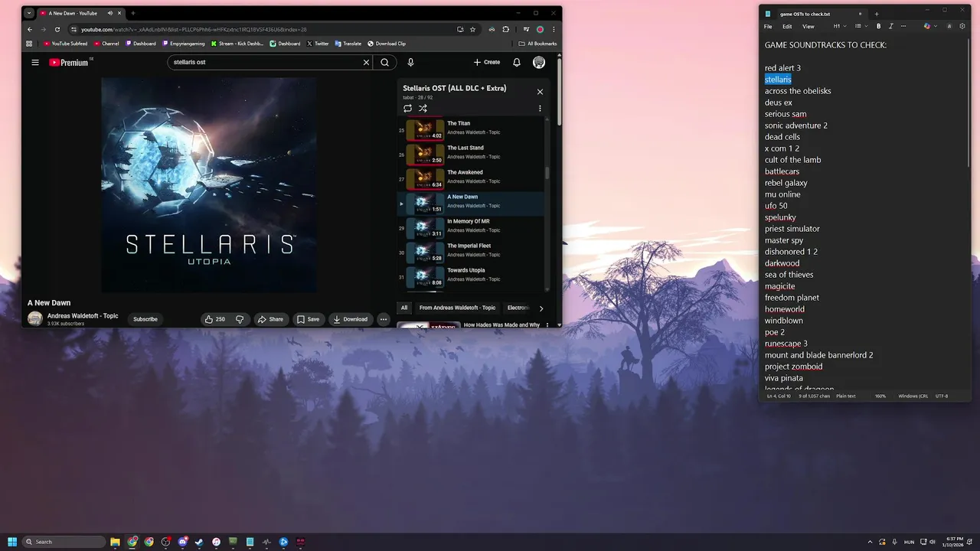The image size is (980, 551).
Task: Open playlist three-dot options menu
Action: pos(540,109)
